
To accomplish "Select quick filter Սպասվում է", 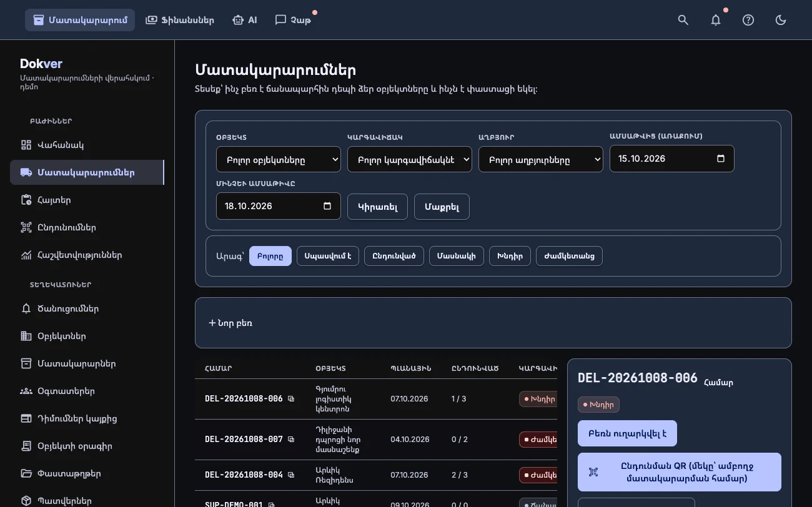I will 328,256.
